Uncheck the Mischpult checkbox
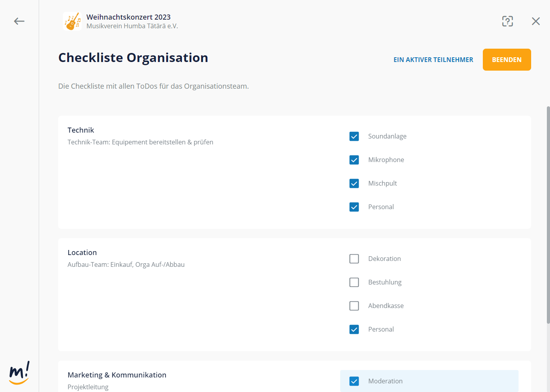Viewport: 550px width, 392px height. click(354, 183)
